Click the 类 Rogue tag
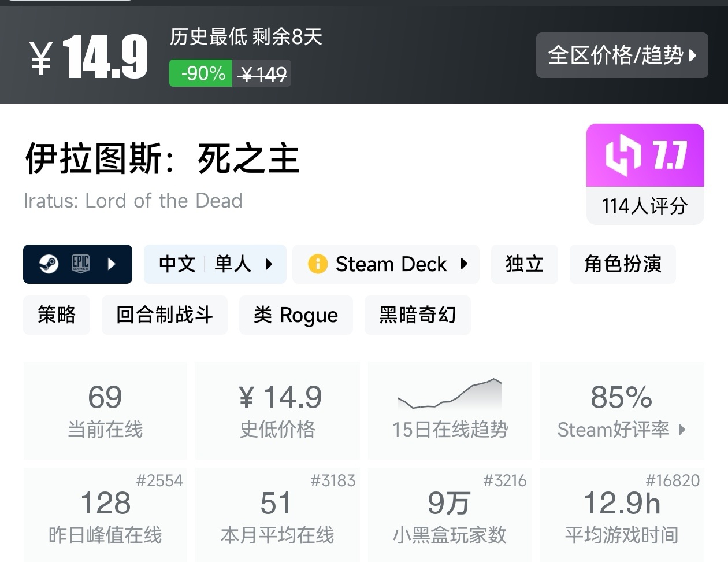 tap(296, 315)
